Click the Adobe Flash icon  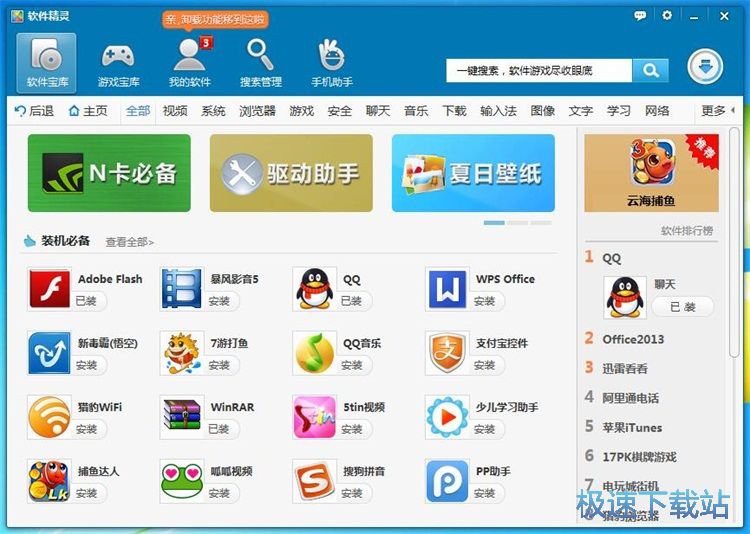tap(49, 289)
